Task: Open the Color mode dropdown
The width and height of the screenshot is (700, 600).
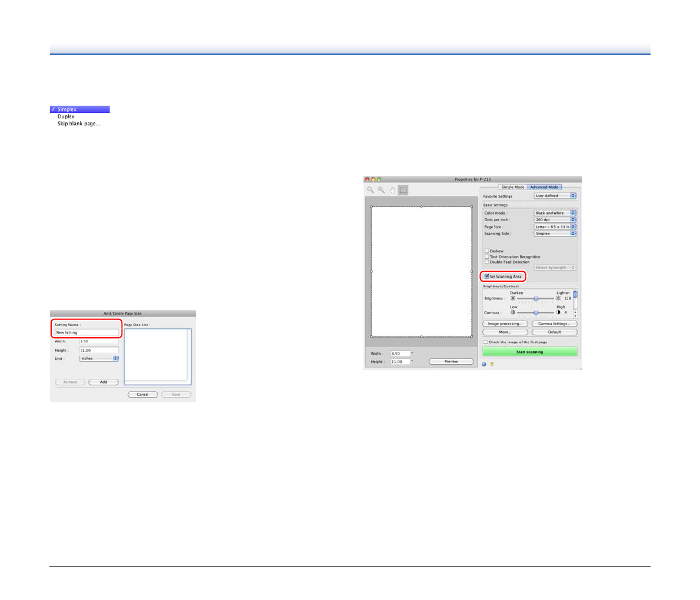Action: tap(555, 213)
